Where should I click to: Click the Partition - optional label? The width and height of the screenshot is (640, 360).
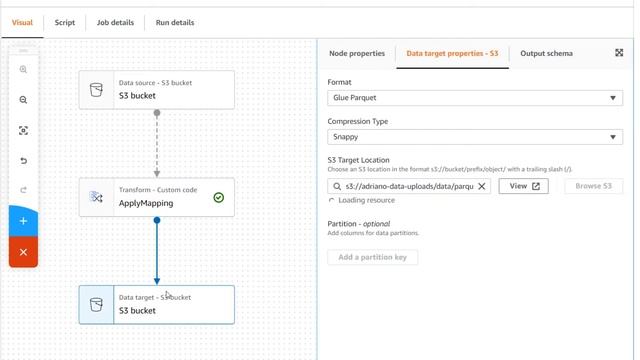coord(359,224)
